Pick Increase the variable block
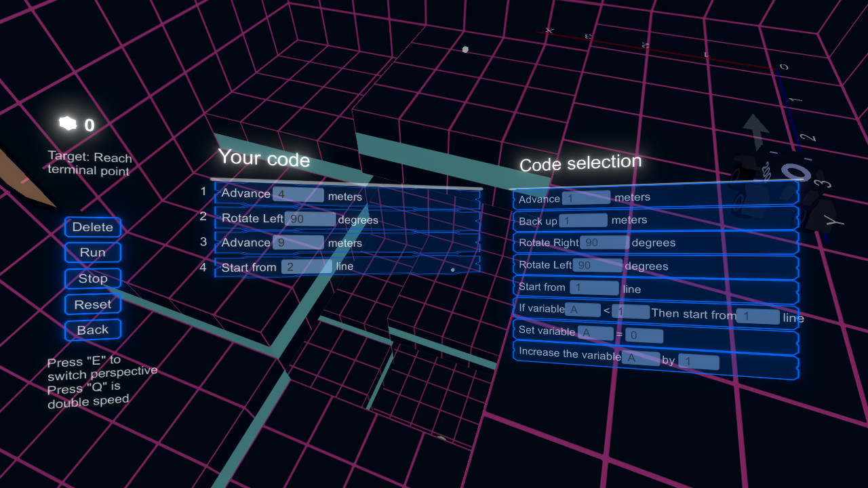Viewport: 868px width, 488px height. click(656, 359)
